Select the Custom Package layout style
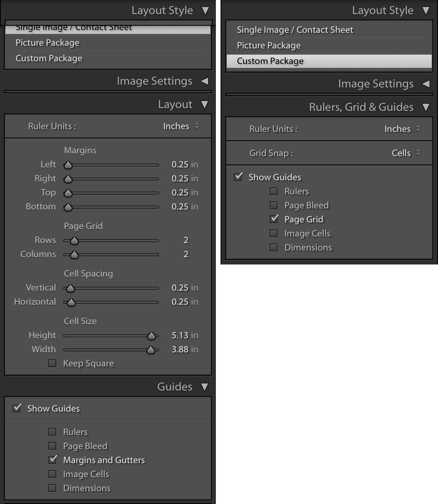 pos(270,61)
